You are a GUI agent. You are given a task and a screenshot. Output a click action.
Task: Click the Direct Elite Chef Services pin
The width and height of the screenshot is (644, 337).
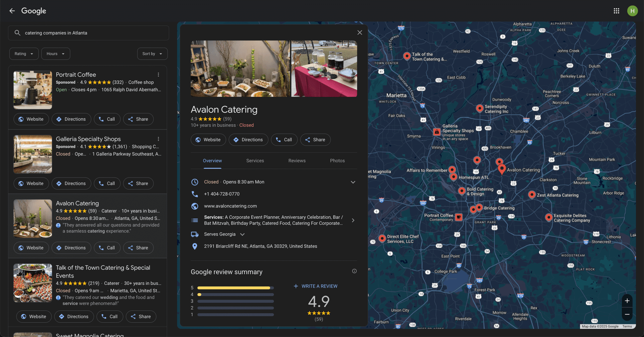coord(382,238)
